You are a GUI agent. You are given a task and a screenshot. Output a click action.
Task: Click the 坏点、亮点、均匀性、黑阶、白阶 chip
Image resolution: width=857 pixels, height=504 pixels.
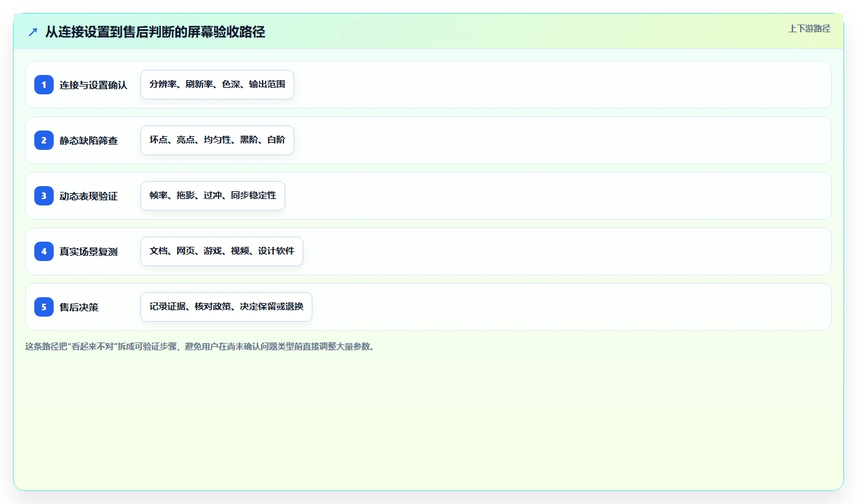click(217, 140)
